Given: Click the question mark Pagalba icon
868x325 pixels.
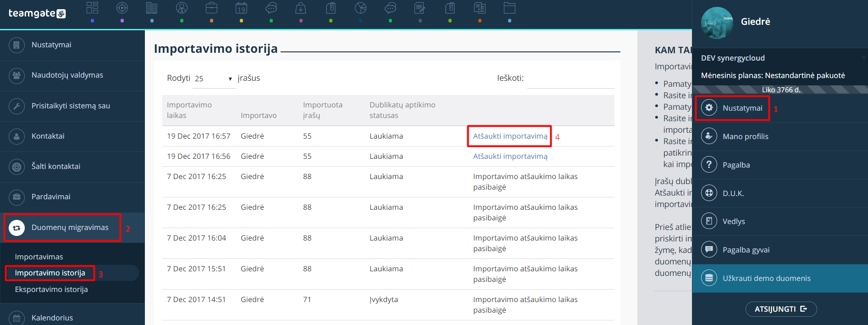Looking at the screenshot, I should (x=709, y=165).
